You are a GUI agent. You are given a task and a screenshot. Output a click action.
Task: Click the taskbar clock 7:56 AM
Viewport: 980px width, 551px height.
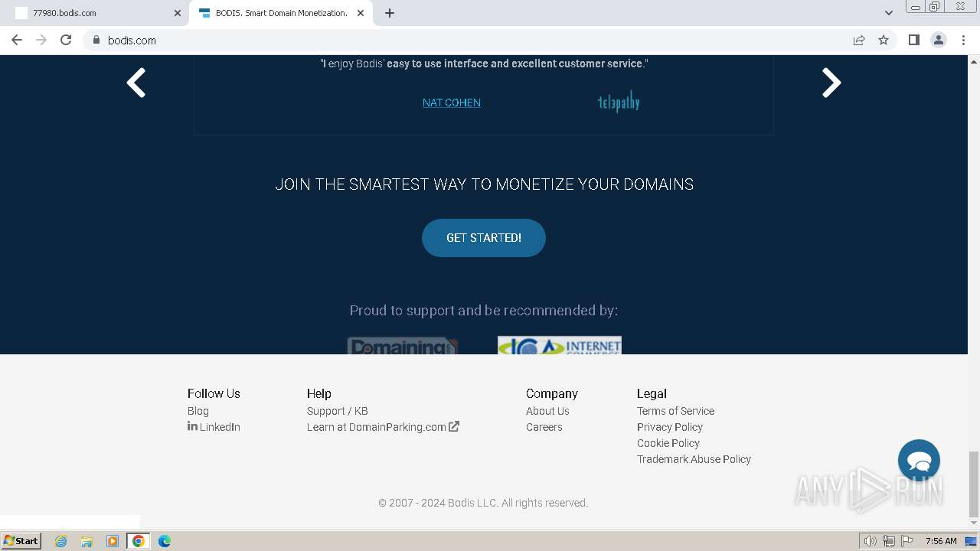pos(941,541)
